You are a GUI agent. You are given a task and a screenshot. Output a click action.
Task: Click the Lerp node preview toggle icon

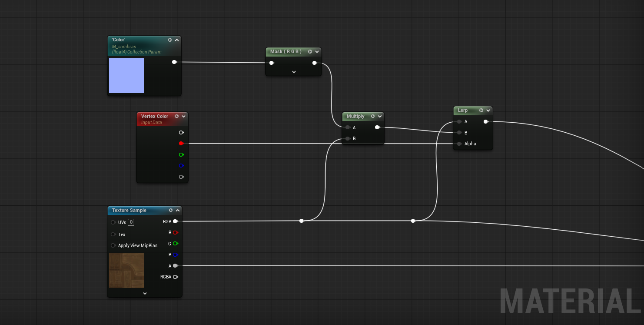pyautogui.click(x=481, y=110)
